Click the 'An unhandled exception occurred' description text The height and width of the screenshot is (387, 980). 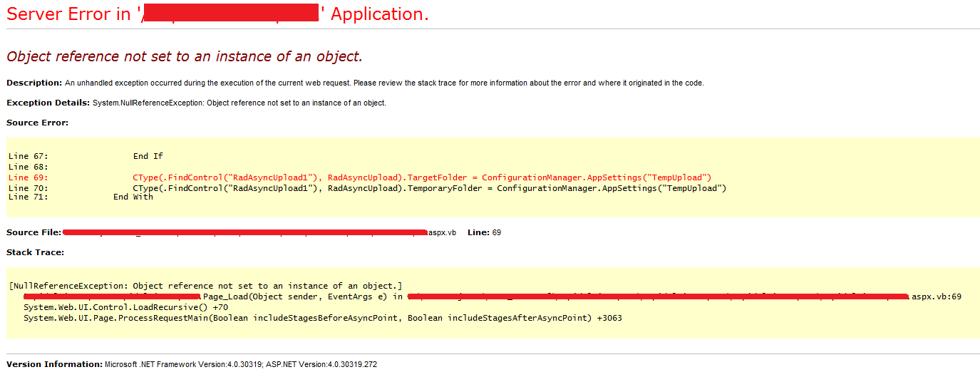coord(384,83)
